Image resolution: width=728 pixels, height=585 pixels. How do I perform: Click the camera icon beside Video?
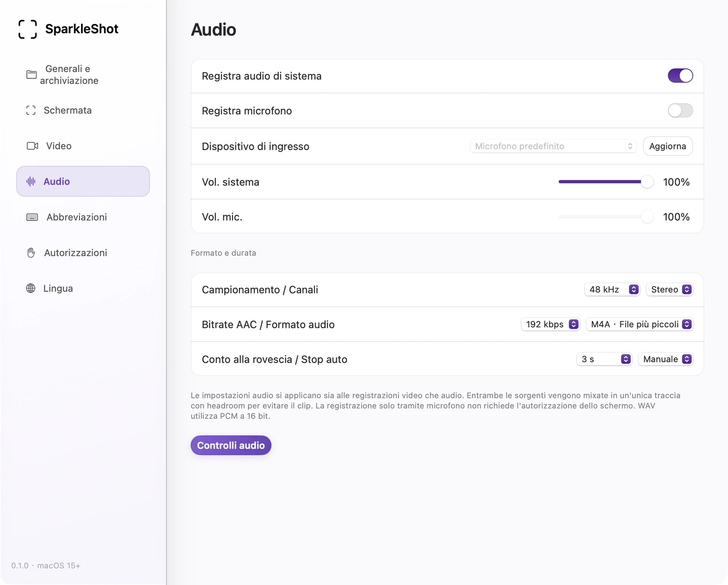[x=32, y=146]
